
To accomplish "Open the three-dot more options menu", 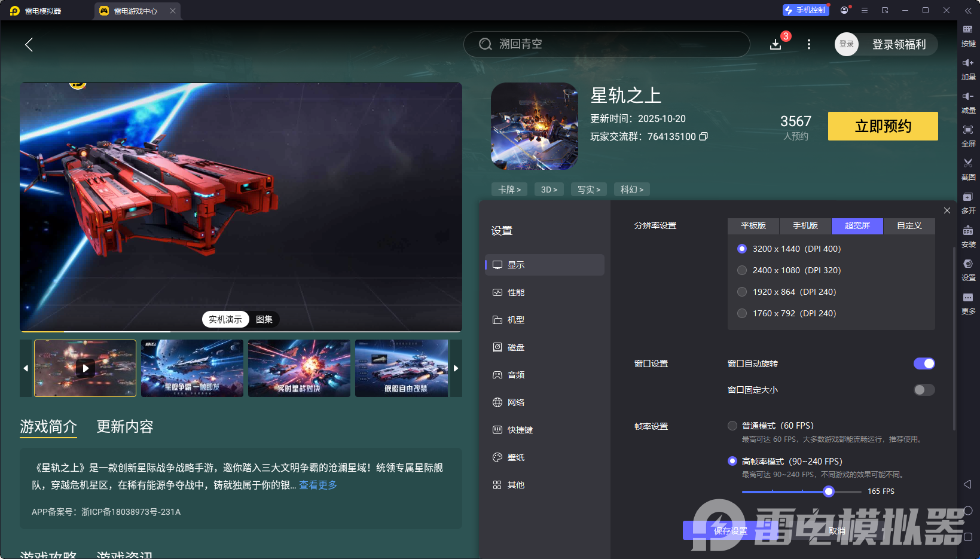I will point(809,44).
